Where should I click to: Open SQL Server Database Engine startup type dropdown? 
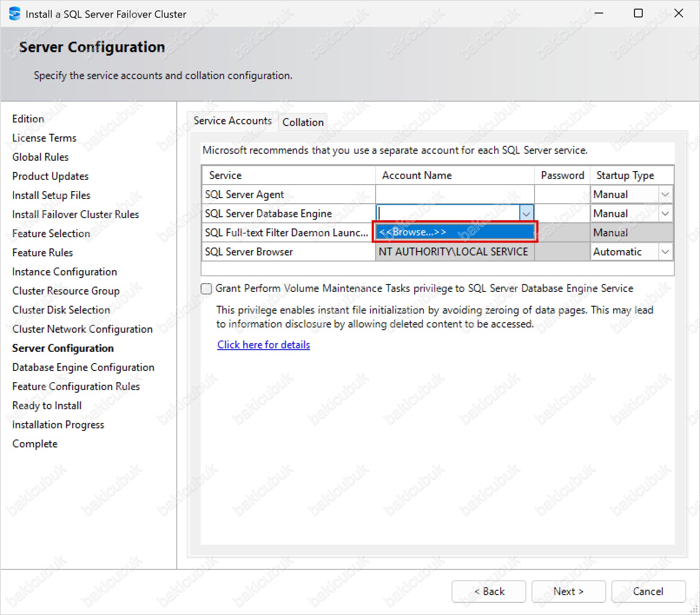[665, 214]
